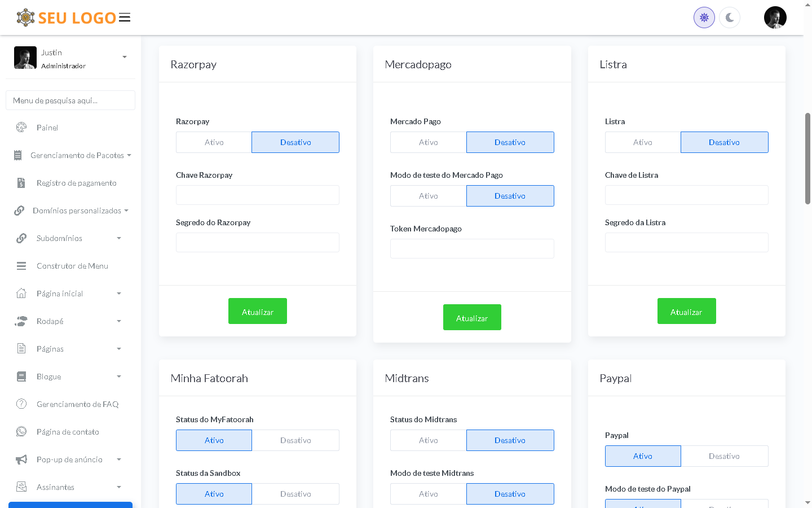Set Razorpay status to Ativo
This screenshot has width=812, height=508.
(x=214, y=142)
